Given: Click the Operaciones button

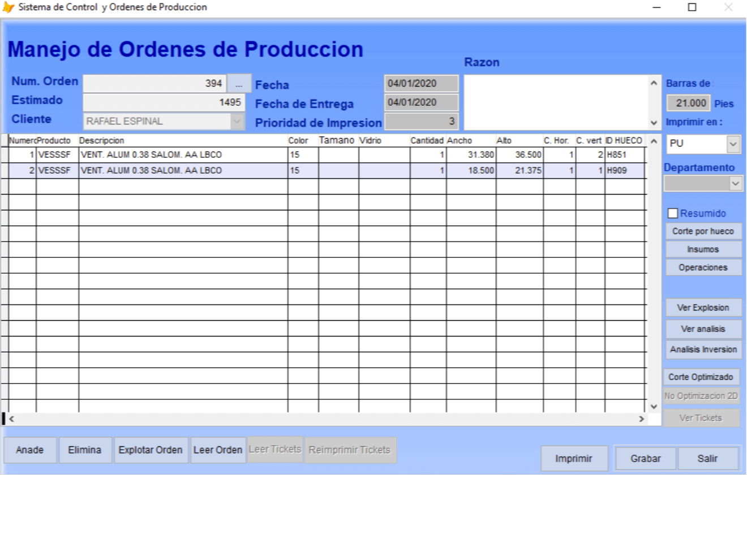Looking at the screenshot, I should tap(703, 267).
